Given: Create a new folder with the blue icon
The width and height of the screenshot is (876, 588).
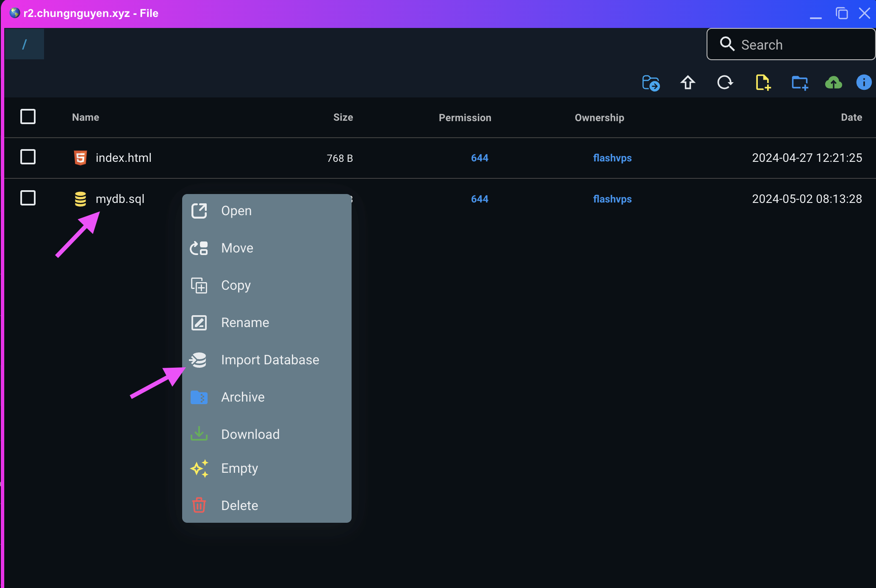Looking at the screenshot, I should point(800,83).
